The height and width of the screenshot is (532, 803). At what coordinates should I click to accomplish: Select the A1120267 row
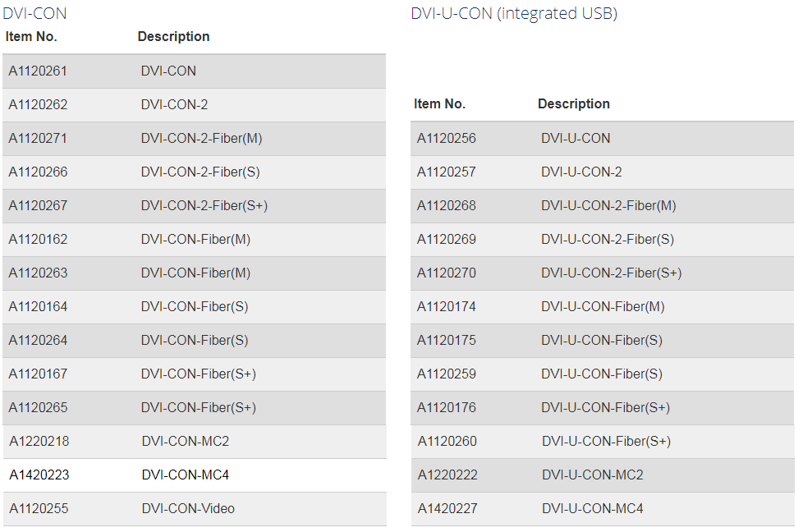(194, 206)
